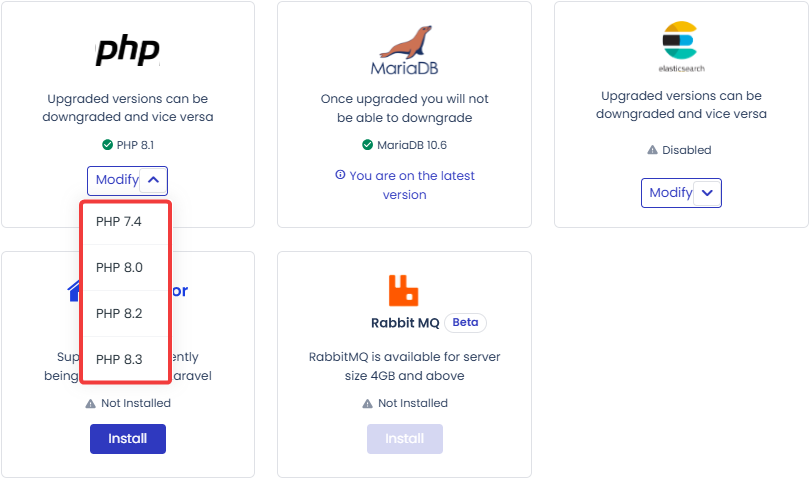Click the PHP Modify button label

[x=117, y=180]
